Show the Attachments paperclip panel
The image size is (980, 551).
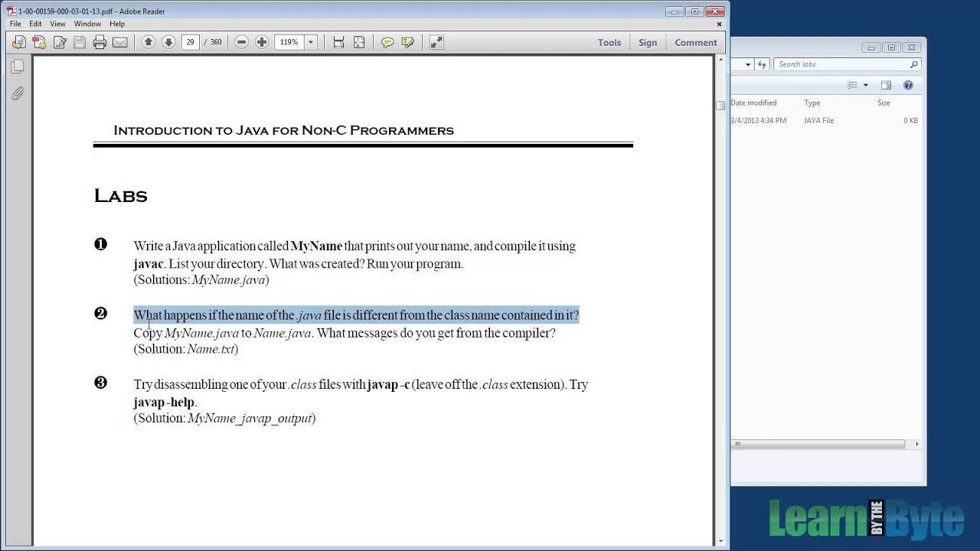[x=18, y=93]
